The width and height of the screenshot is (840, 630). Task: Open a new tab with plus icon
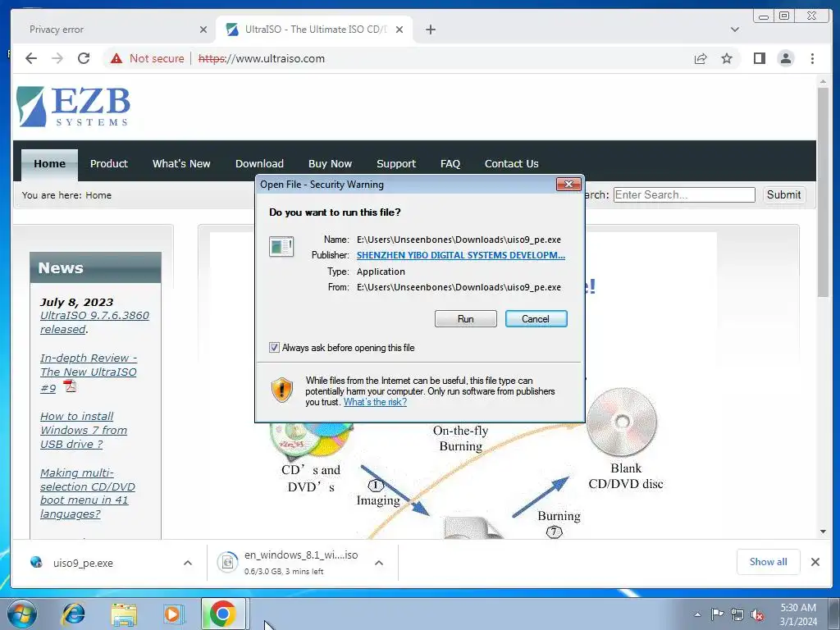[431, 30]
